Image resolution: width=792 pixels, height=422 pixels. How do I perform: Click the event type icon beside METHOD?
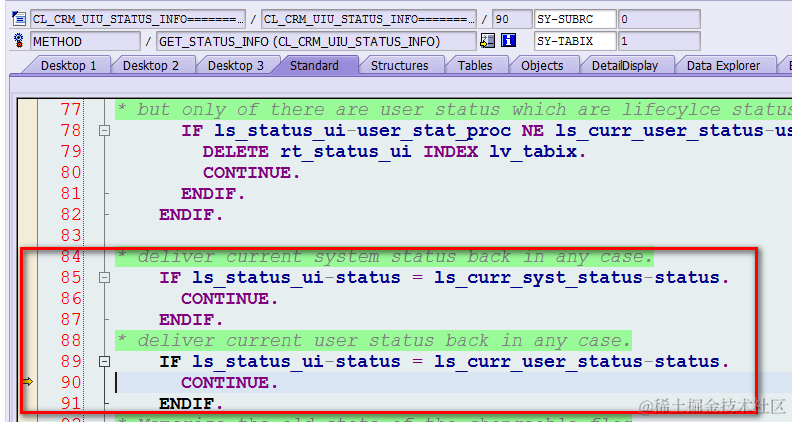coord(19,40)
